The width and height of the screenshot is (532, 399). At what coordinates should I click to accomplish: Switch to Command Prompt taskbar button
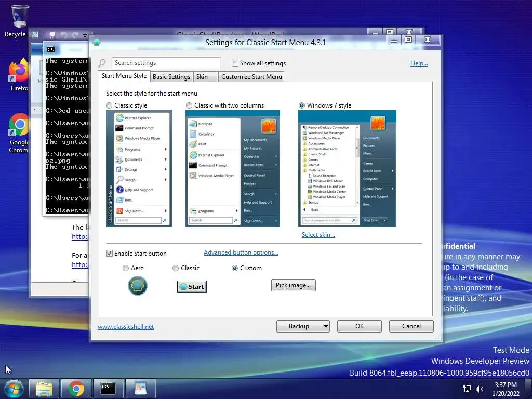point(108,389)
